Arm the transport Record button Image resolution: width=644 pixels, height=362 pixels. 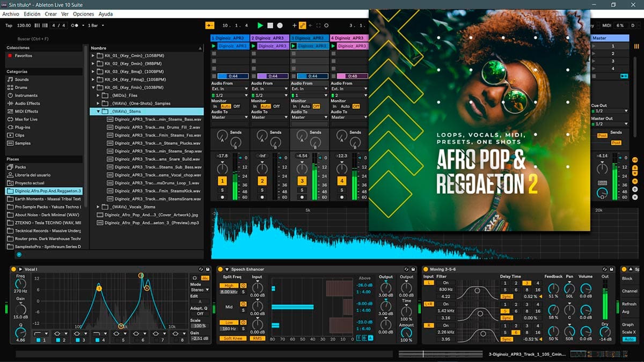280,25
